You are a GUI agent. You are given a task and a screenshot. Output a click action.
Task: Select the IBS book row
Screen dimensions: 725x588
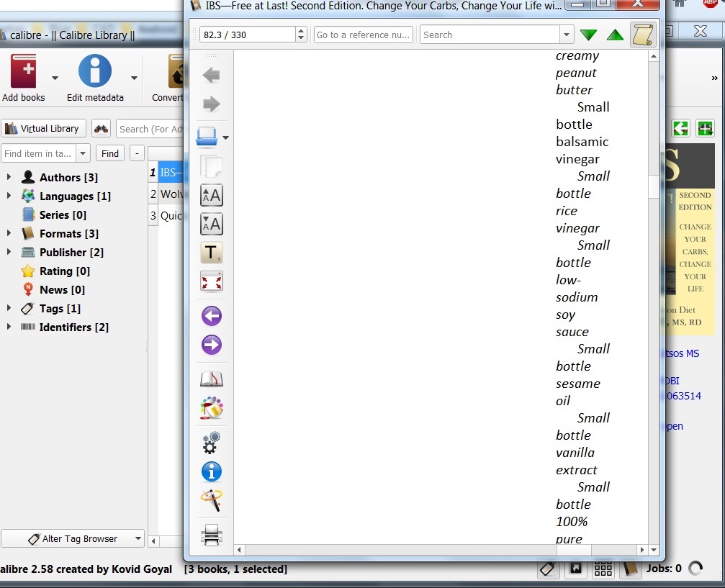[x=166, y=173]
